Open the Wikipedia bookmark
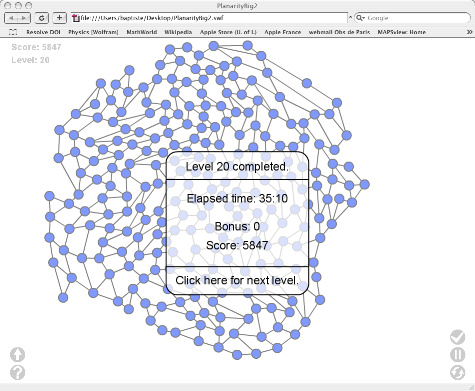This screenshot has height=391, width=475. click(x=178, y=32)
